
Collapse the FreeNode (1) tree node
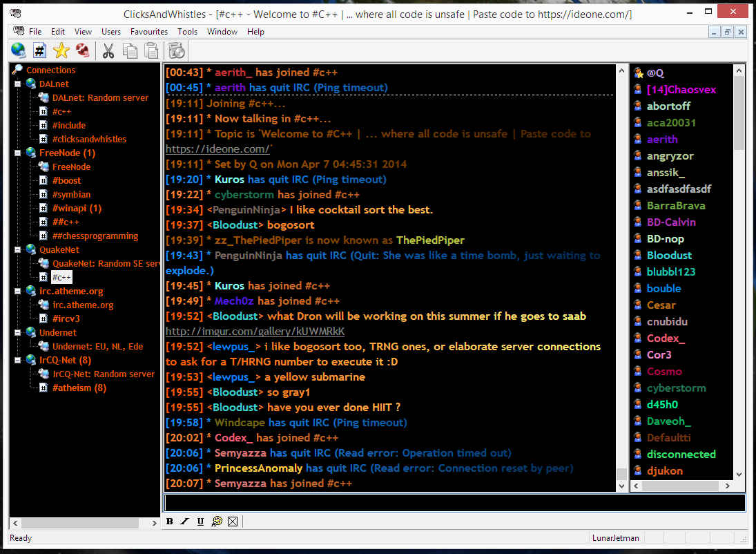(x=19, y=153)
